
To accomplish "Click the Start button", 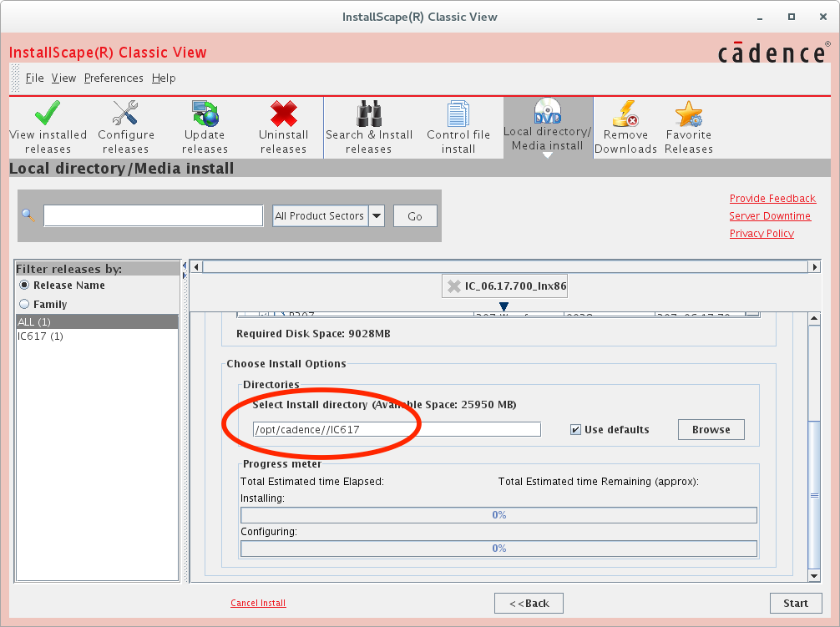I will 796,603.
